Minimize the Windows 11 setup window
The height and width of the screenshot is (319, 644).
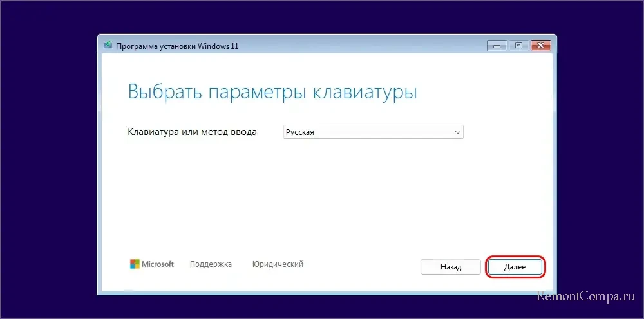497,46
